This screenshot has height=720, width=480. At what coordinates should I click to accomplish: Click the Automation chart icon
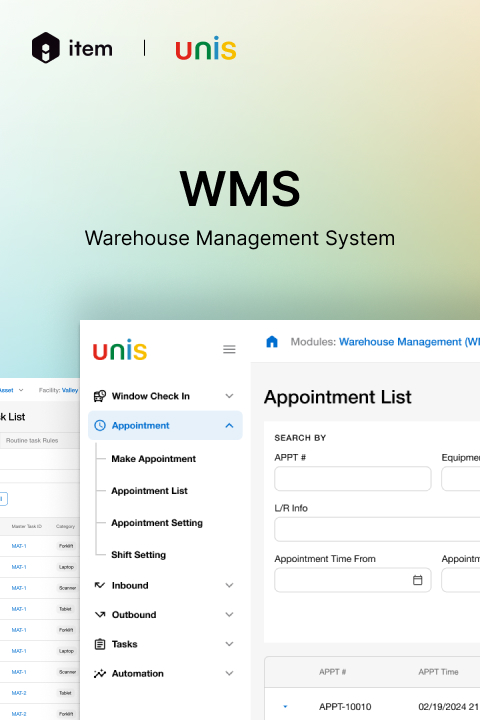point(100,673)
